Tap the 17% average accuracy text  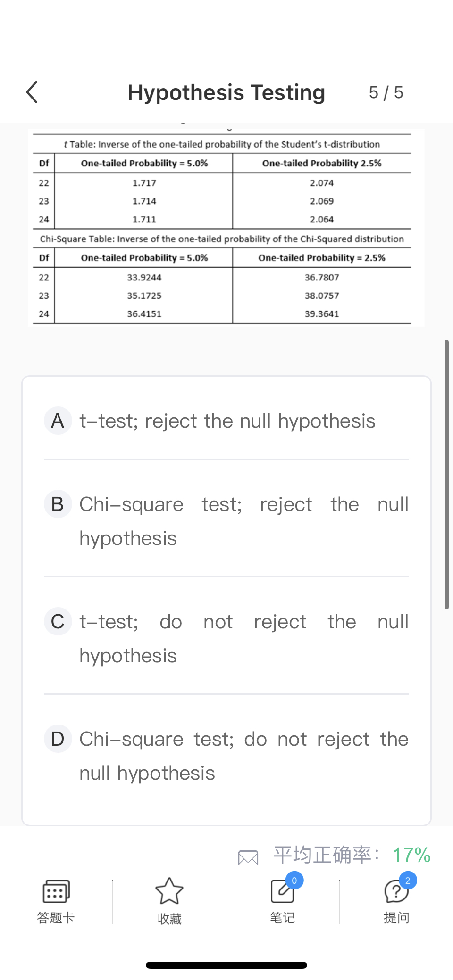(411, 855)
